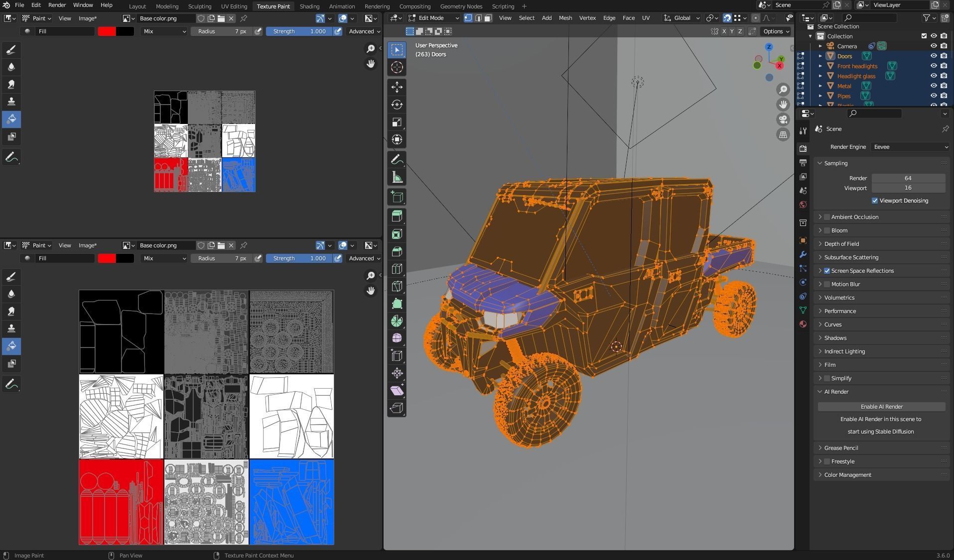This screenshot has width=954, height=560.
Task: Open the Mesh menu in 3D viewport
Action: click(x=565, y=18)
